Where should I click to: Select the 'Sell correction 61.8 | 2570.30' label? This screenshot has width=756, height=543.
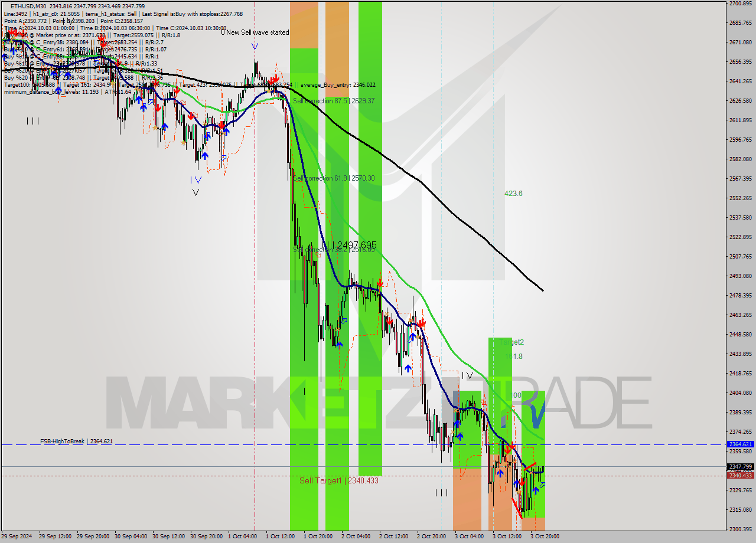click(334, 178)
